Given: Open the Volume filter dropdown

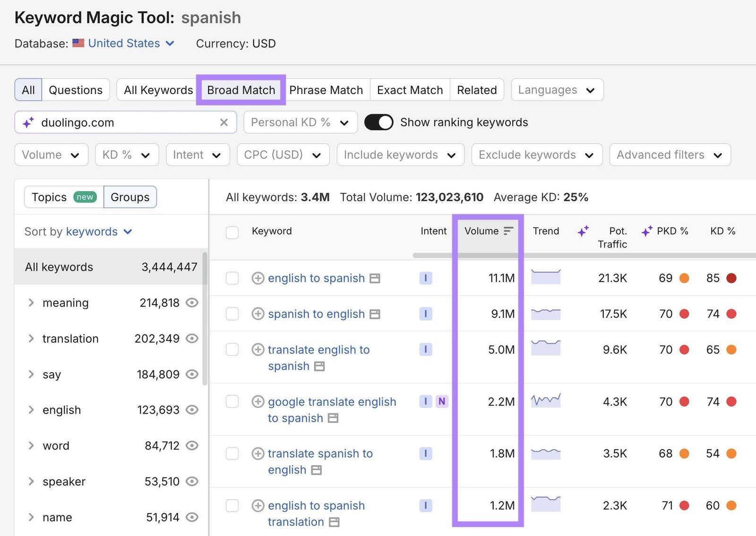Looking at the screenshot, I should (52, 155).
